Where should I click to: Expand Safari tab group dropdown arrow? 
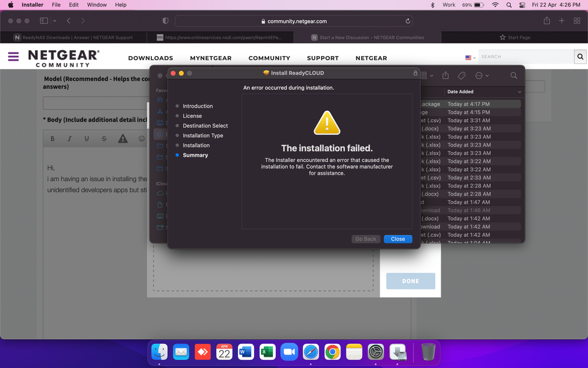point(55,21)
